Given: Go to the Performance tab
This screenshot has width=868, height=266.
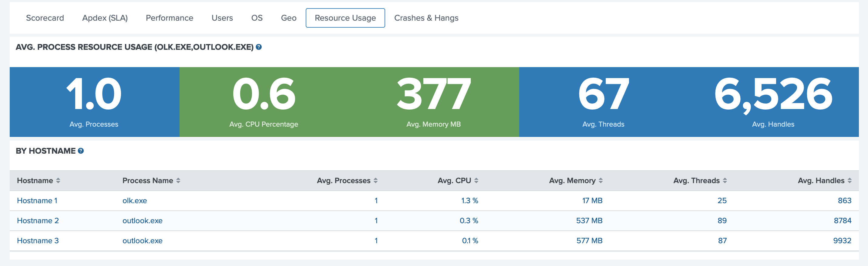Looking at the screenshot, I should click(x=169, y=18).
